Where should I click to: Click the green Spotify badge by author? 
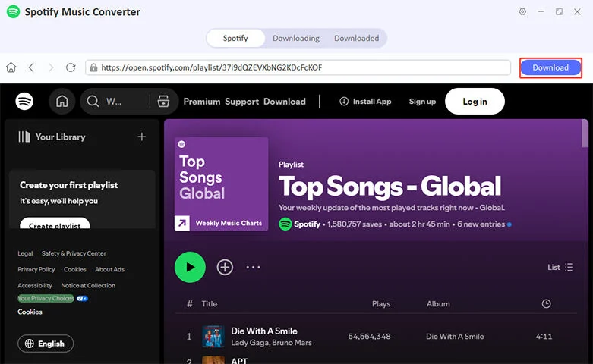[x=285, y=224]
